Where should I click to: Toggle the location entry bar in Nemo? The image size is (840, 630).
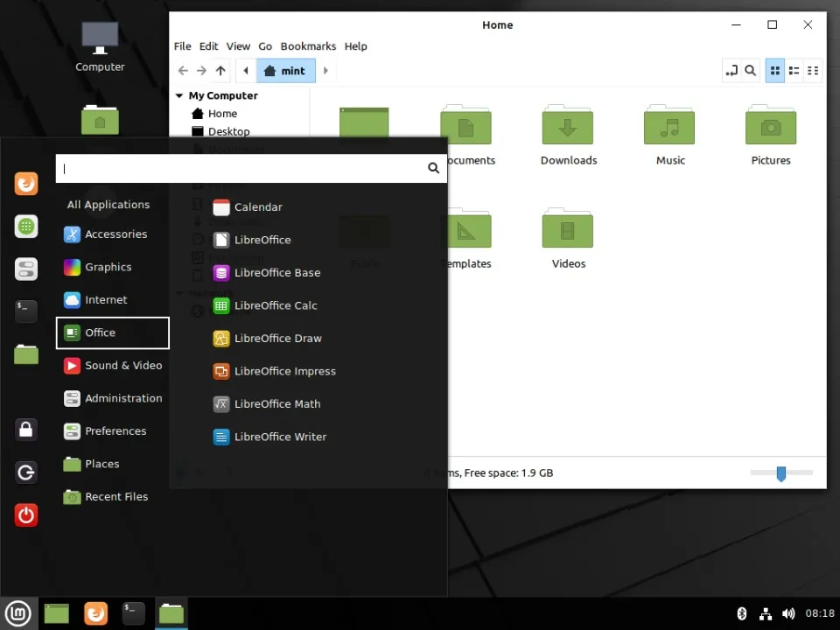pyautogui.click(x=731, y=71)
